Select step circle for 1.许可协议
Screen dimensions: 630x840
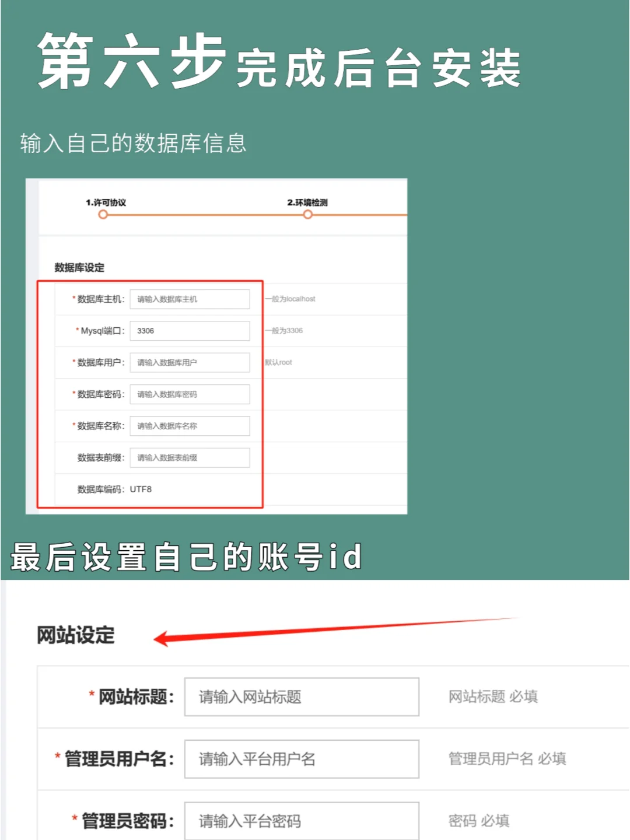(x=103, y=215)
